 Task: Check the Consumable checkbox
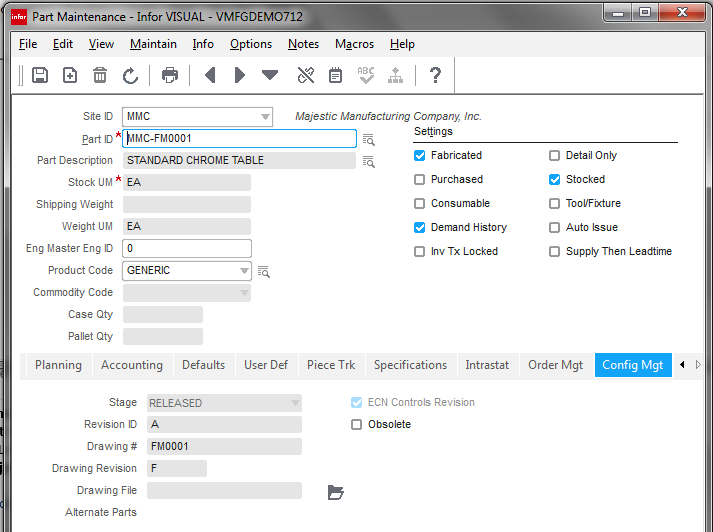coord(419,203)
